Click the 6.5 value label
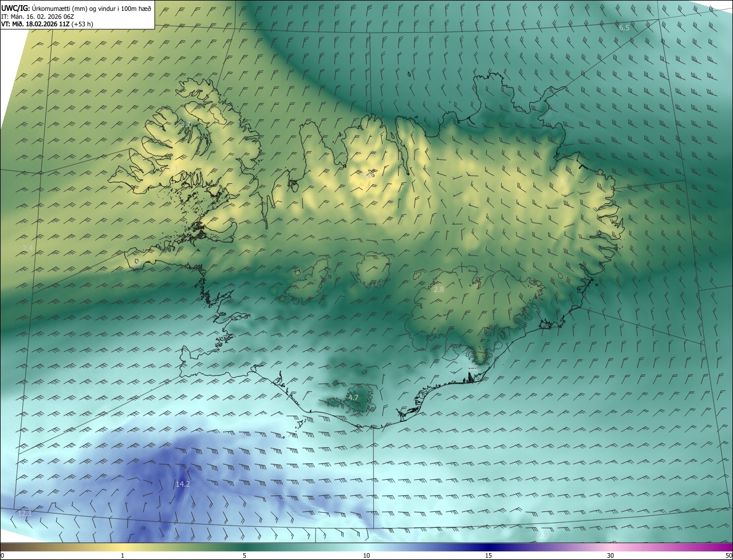733x560 pixels. tap(624, 27)
